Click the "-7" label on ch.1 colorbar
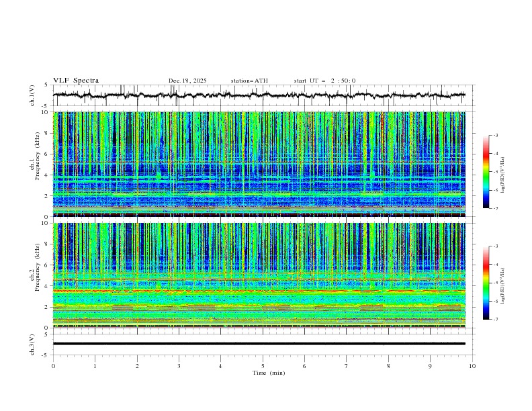The image size is (532, 411). point(496,208)
